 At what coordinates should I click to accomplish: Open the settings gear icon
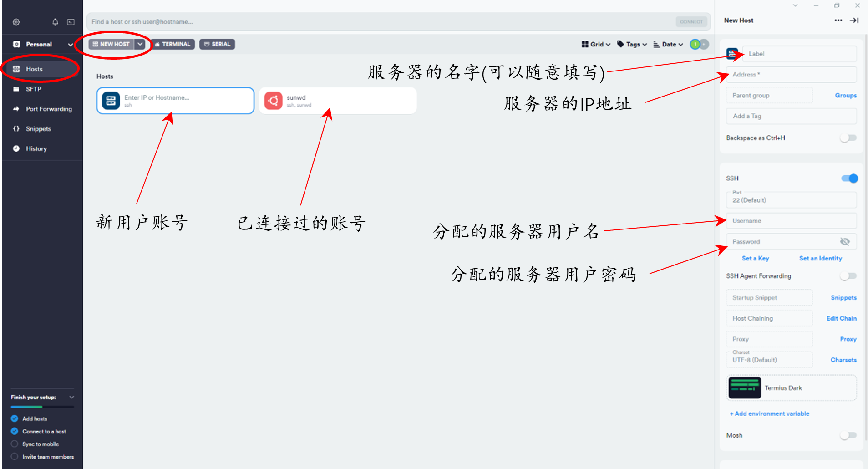click(x=16, y=22)
